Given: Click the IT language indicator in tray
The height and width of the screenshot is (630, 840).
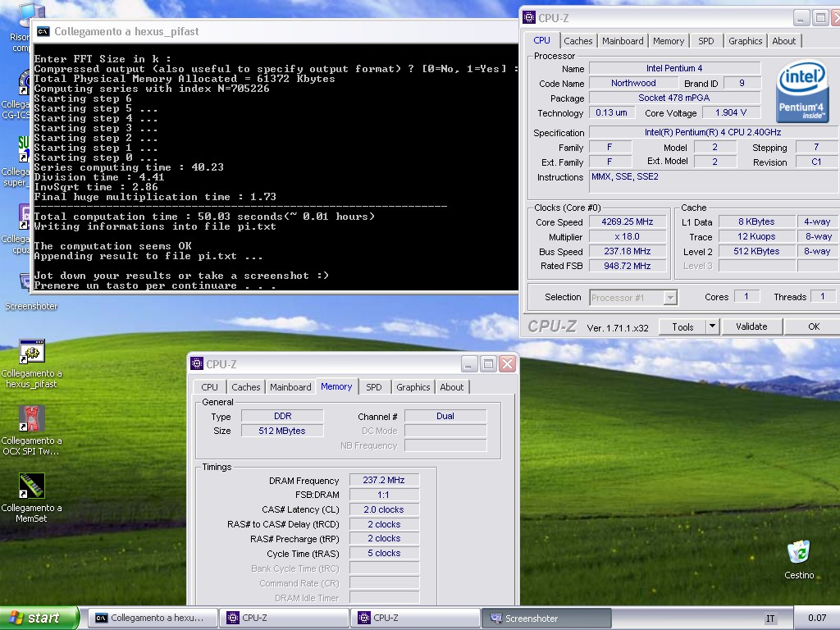Looking at the screenshot, I should 770,619.
